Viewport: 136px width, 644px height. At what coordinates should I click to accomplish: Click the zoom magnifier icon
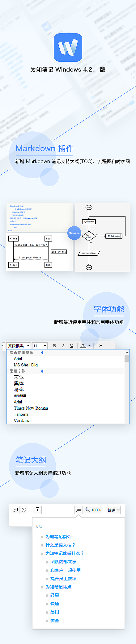pos(87,510)
